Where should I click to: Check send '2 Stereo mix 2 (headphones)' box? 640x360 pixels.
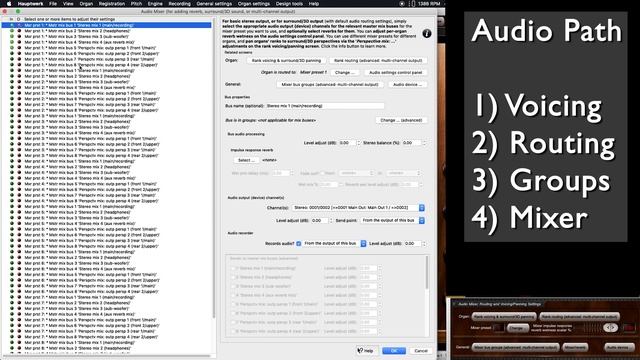click(234, 278)
